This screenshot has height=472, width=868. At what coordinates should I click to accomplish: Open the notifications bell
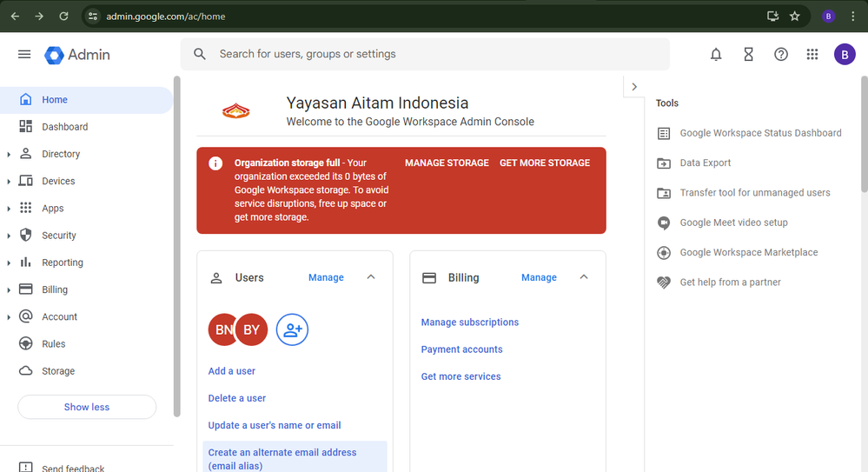716,54
